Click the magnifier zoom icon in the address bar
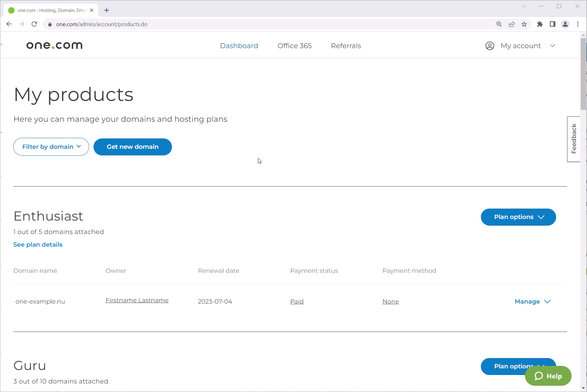587x392 pixels. point(499,24)
